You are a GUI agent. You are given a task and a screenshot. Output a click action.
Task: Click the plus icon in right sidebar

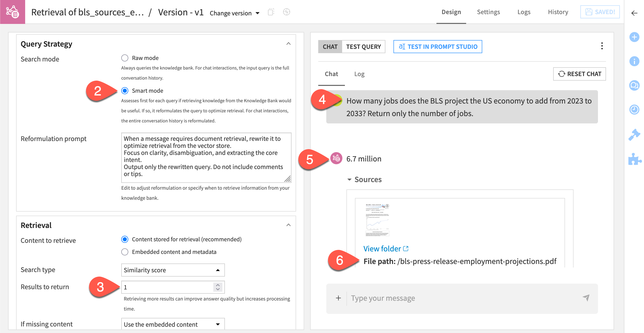pyautogui.click(x=634, y=37)
